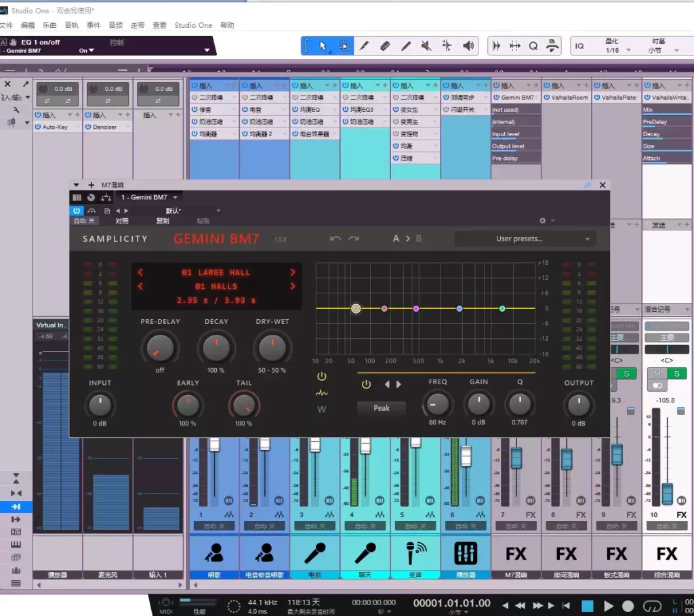The height and width of the screenshot is (616, 694).
Task: Toggle power for 电台效果器 insert
Action: (x=295, y=134)
